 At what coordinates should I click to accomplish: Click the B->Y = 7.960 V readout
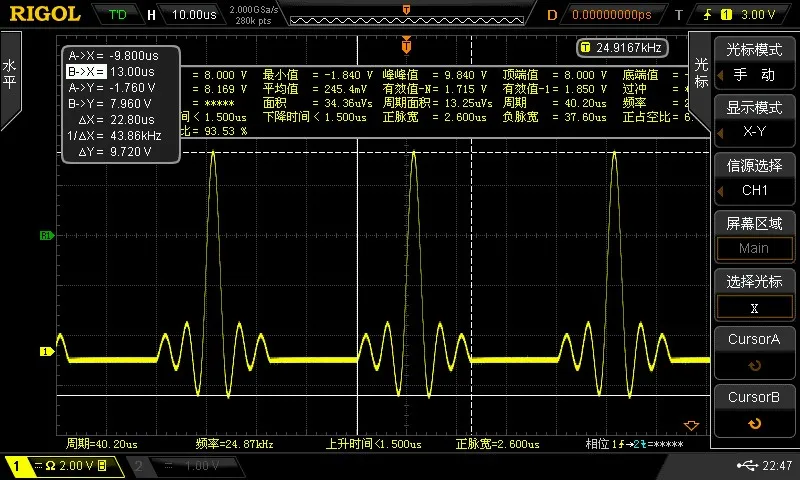(x=110, y=104)
